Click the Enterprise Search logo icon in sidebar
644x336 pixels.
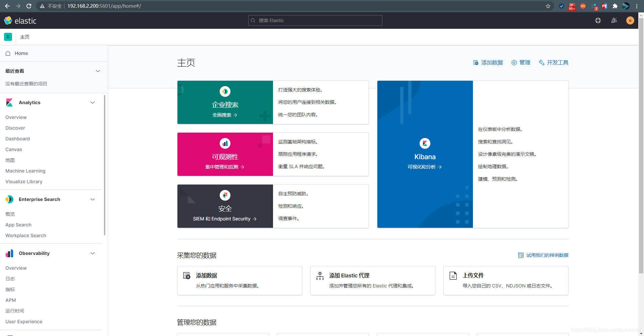9,199
